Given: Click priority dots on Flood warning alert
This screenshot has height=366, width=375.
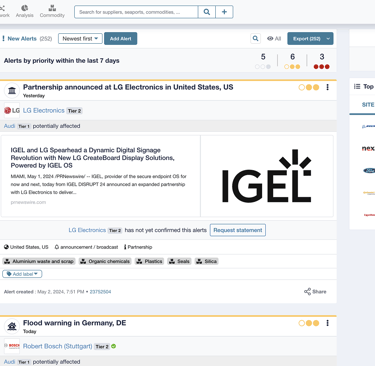Looking at the screenshot, I should point(309,323).
